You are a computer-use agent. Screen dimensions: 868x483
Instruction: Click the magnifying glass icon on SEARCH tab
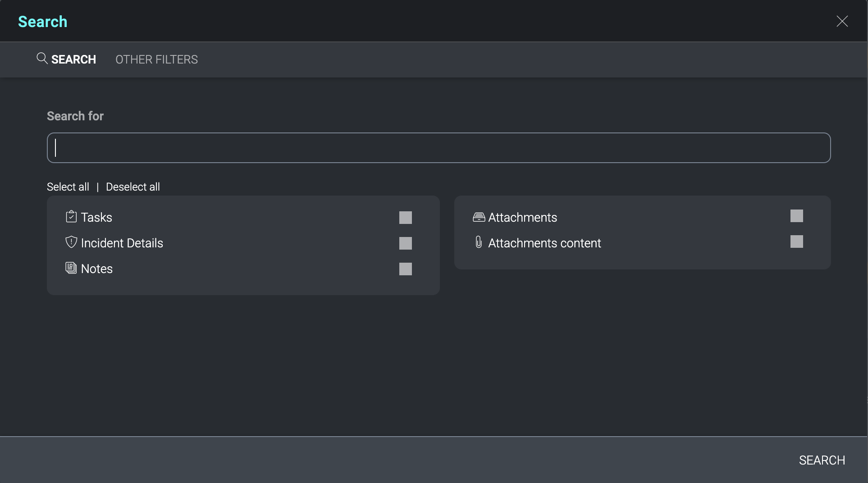[x=41, y=58]
